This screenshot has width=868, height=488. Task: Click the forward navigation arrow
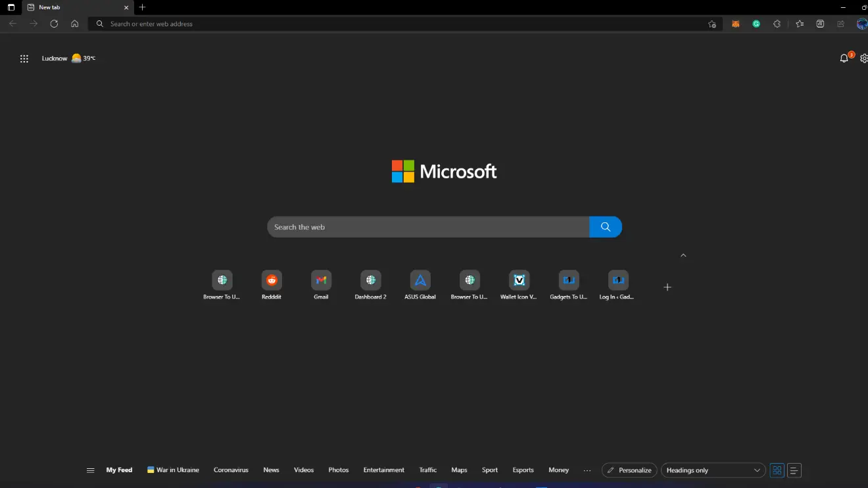click(x=34, y=24)
